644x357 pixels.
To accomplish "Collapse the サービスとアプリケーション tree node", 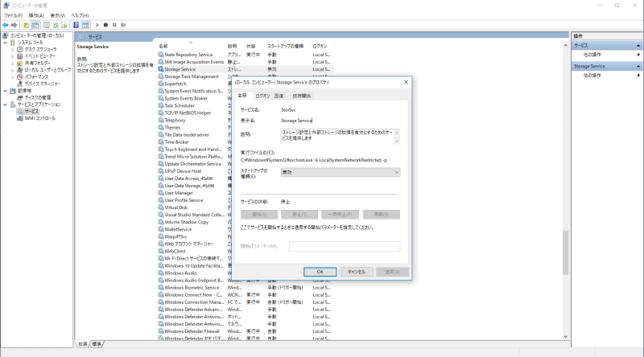I will [6, 105].
